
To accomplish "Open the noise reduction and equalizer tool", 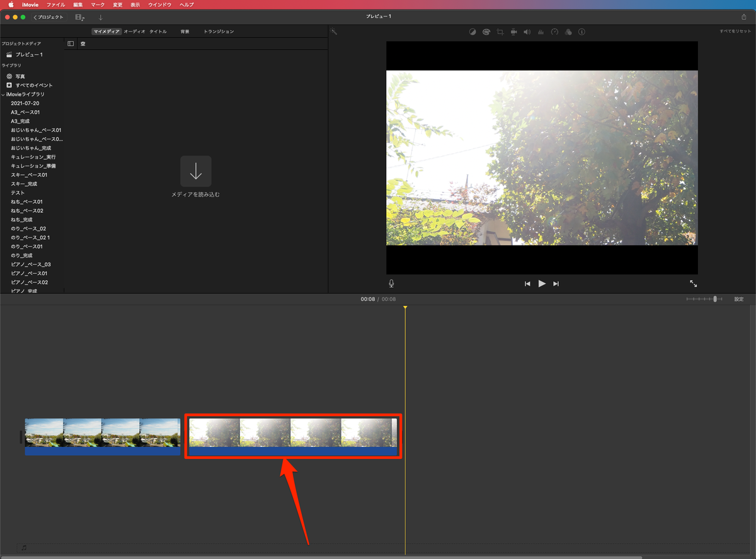I will pos(541,31).
